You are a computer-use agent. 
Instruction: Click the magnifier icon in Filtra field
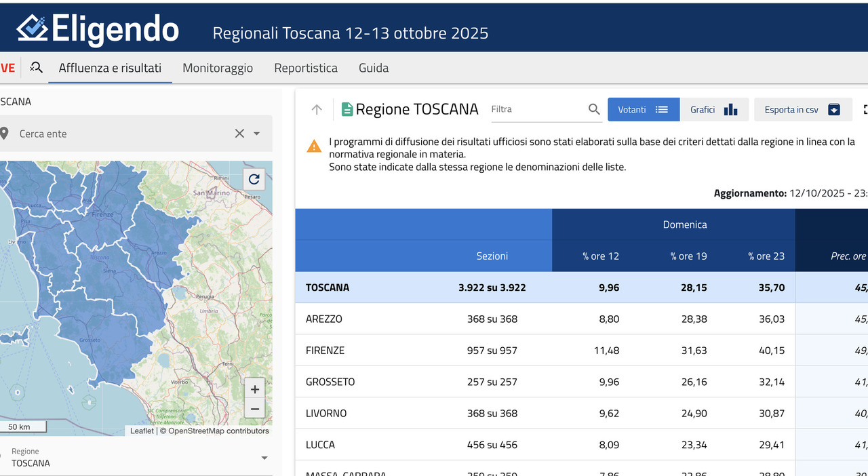594,109
